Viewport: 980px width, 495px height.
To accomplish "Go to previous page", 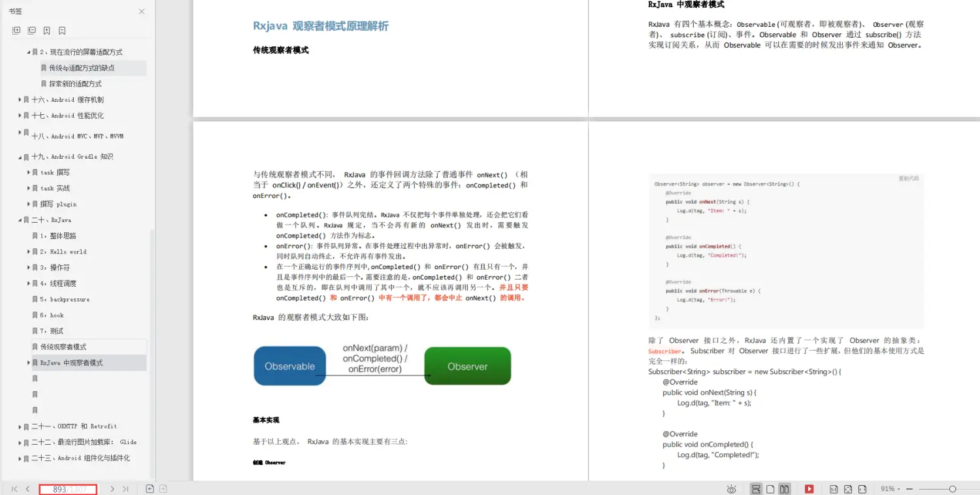I will click(x=27, y=488).
